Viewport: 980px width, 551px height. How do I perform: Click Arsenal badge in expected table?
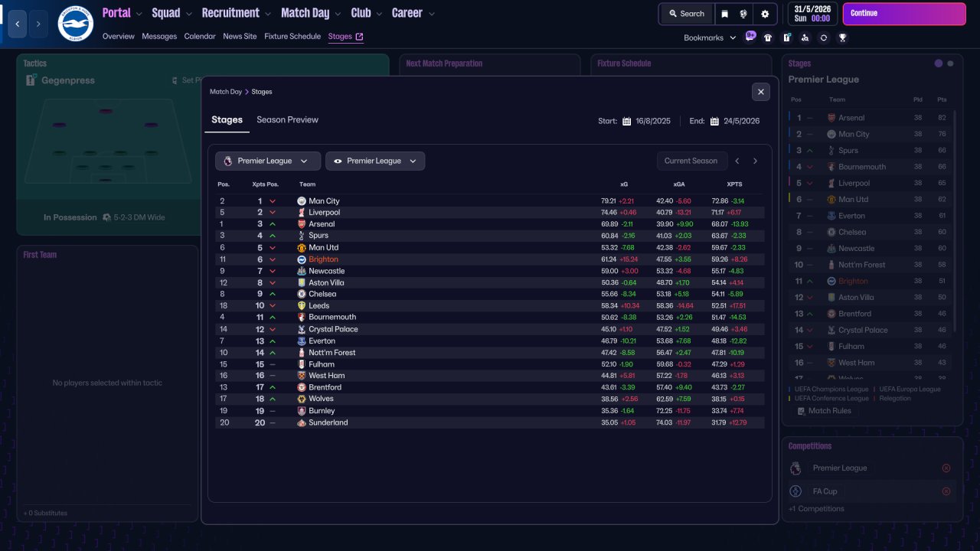tap(302, 224)
